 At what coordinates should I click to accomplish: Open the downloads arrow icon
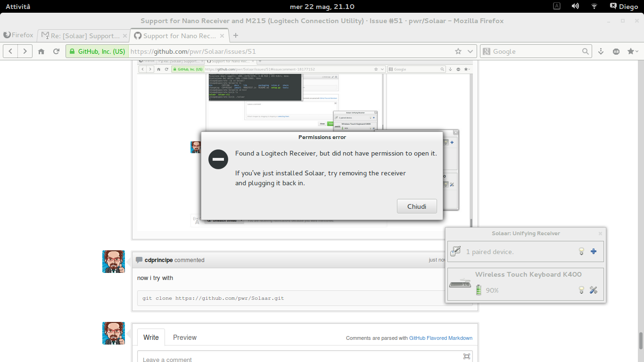601,51
